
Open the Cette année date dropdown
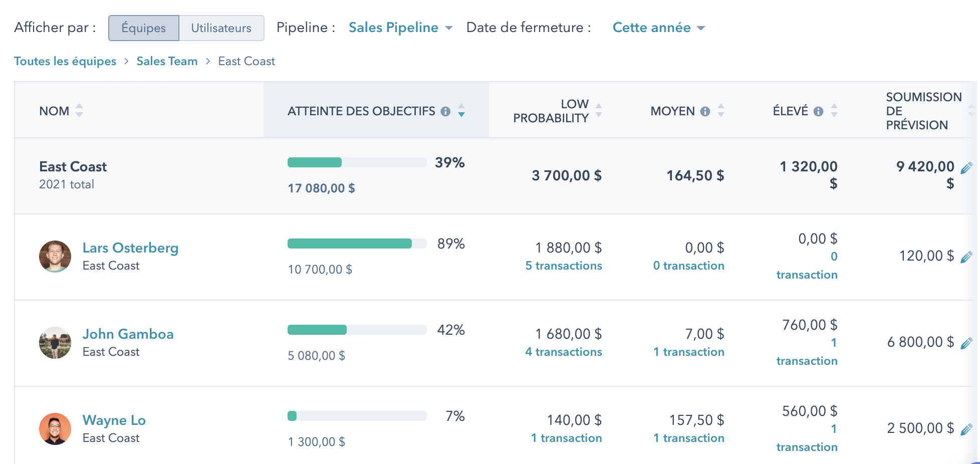coord(658,28)
